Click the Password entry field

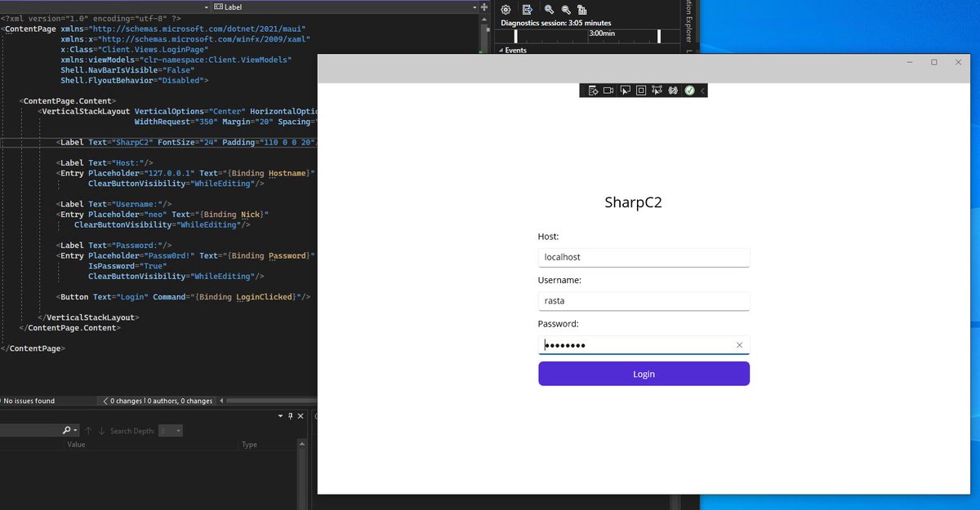(x=644, y=345)
